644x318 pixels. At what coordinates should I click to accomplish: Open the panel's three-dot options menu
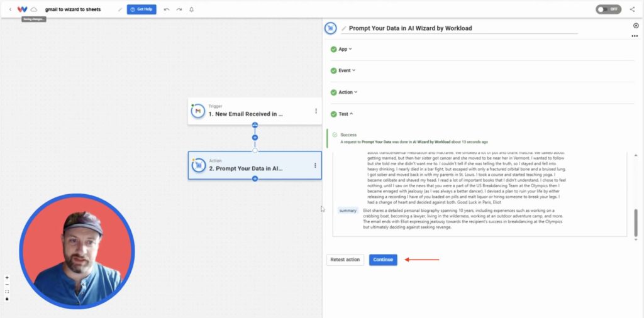[635, 36]
